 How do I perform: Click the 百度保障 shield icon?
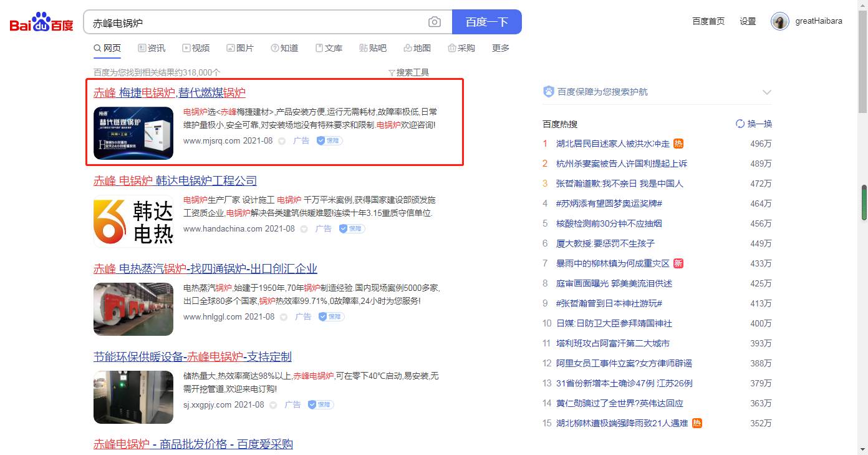549,92
